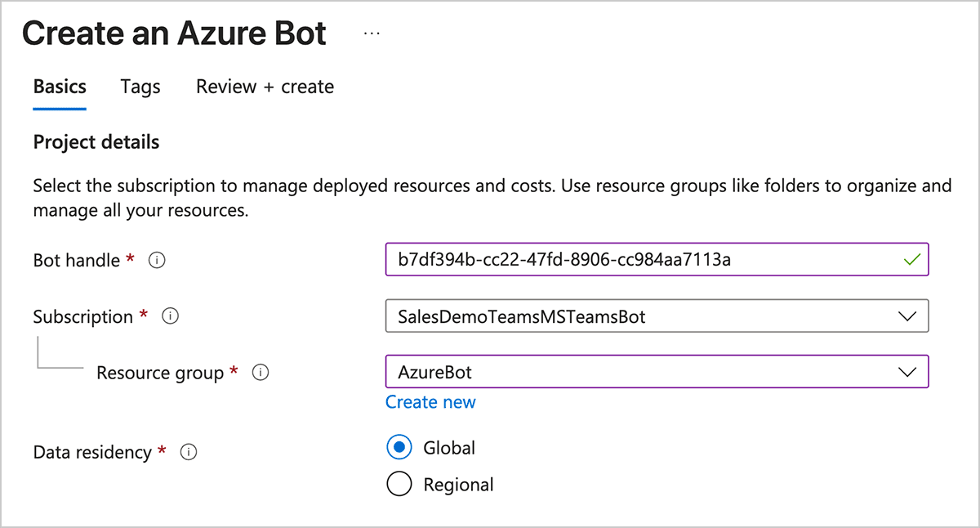This screenshot has width=980, height=528.
Task: Open the Tags tab
Action: (x=140, y=87)
